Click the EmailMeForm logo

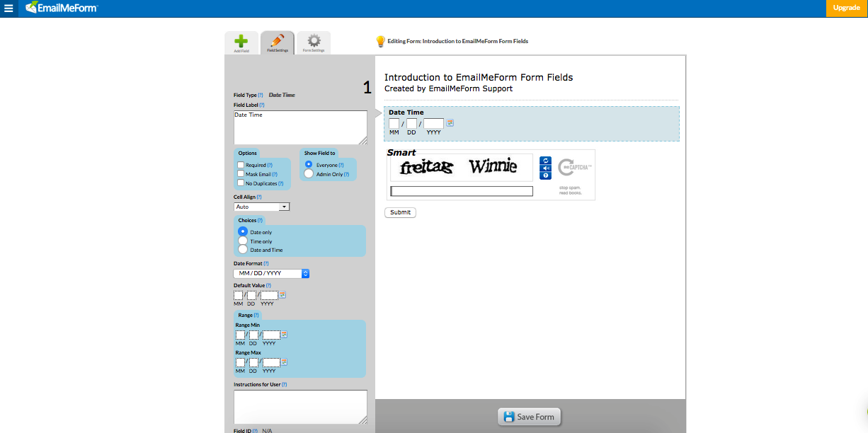62,8
